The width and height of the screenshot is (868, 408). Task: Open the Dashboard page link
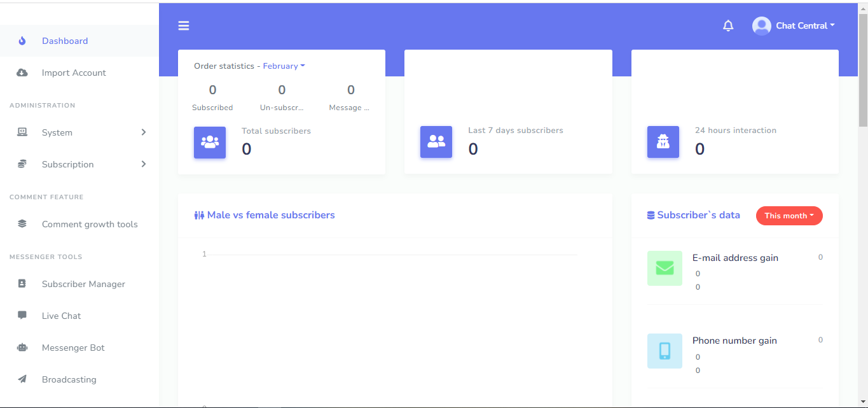click(x=64, y=41)
